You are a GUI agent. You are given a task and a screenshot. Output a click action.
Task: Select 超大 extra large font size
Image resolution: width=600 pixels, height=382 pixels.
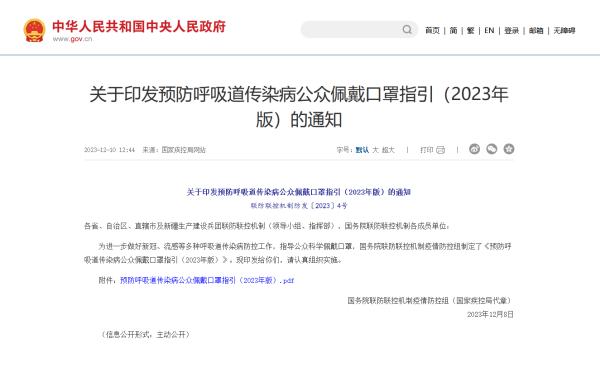pos(388,150)
